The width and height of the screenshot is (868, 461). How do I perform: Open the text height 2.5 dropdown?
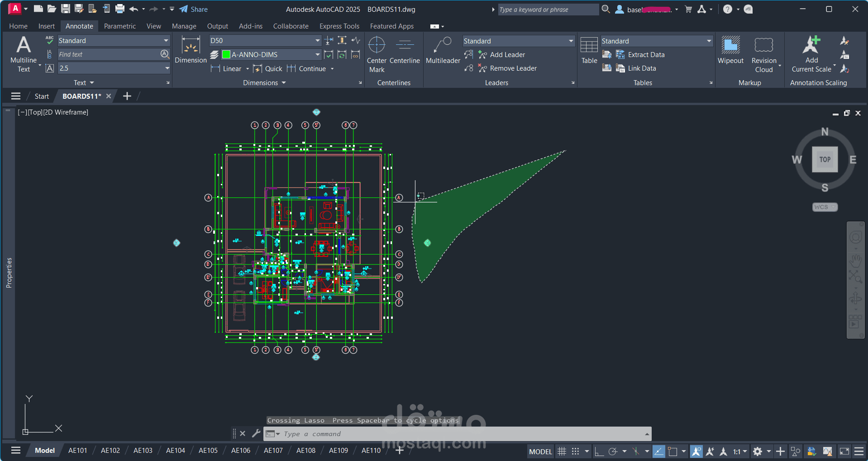click(167, 68)
